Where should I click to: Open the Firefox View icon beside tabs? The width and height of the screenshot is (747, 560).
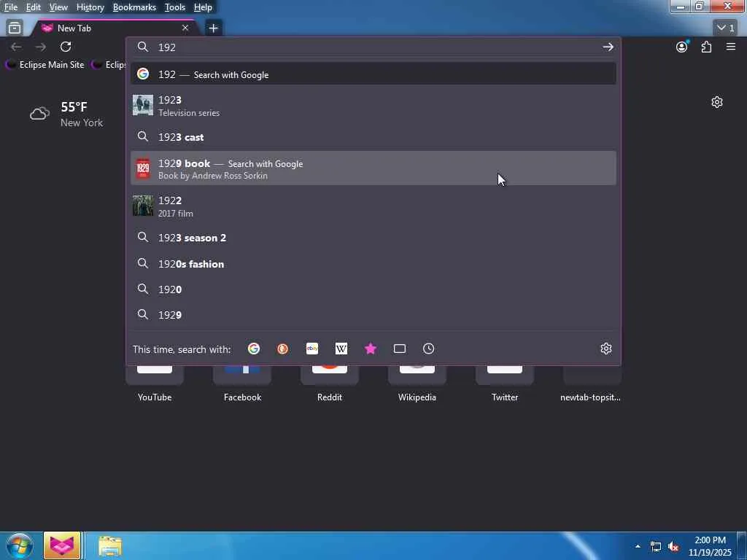tap(15, 28)
